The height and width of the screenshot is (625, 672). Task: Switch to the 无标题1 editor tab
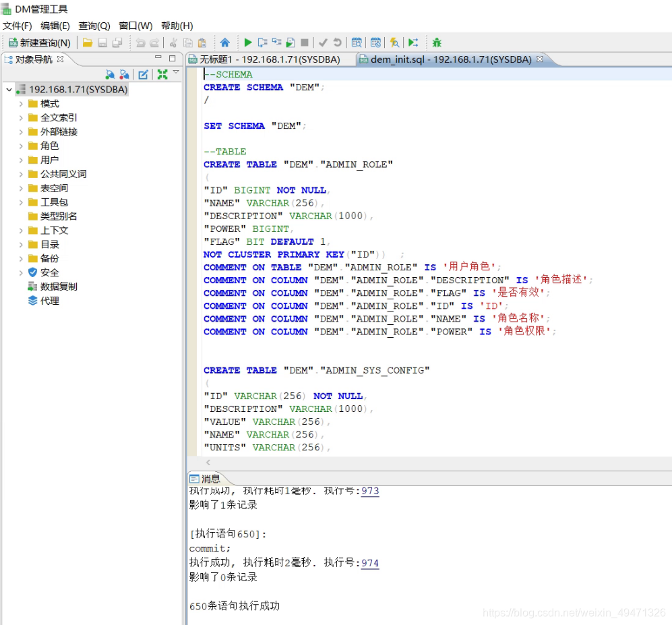(270, 59)
